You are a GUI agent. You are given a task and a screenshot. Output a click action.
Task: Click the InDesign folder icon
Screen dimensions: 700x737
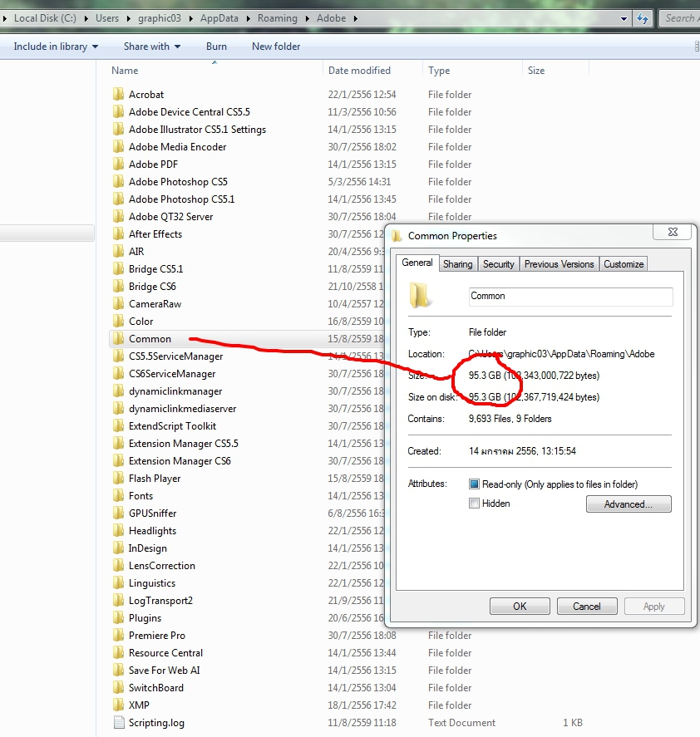[119, 548]
